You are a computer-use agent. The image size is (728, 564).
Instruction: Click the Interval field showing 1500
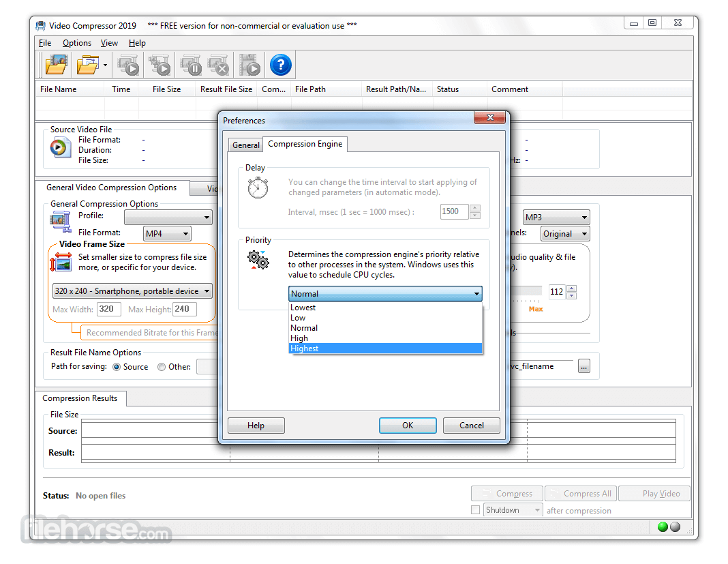click(x=455, y=212)
